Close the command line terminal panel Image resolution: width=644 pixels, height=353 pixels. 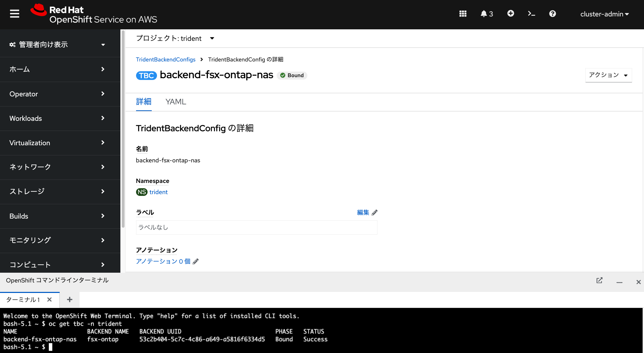click(638, 282)
